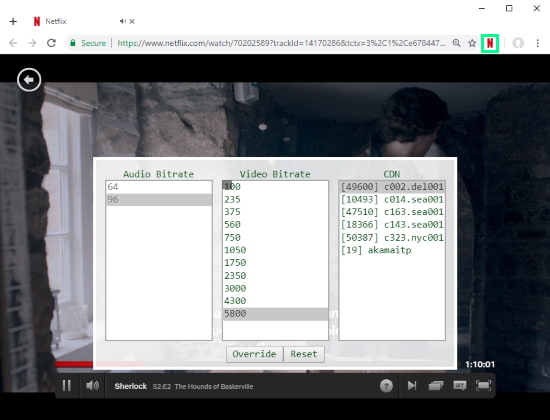Screen dimensions: 550x420
Task: Open the episodes list icon
Action: [436, 386]
